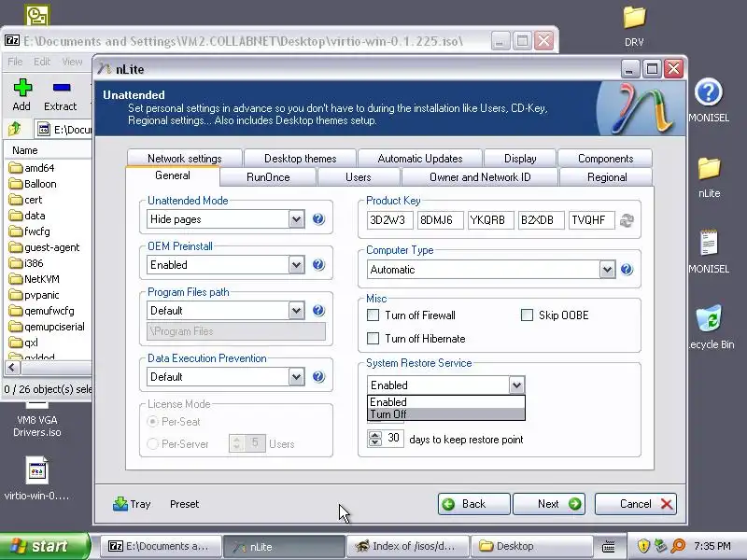Switch to the Automatic Updates tab
This screenshot has height=560, width=747.
point(419,158)
